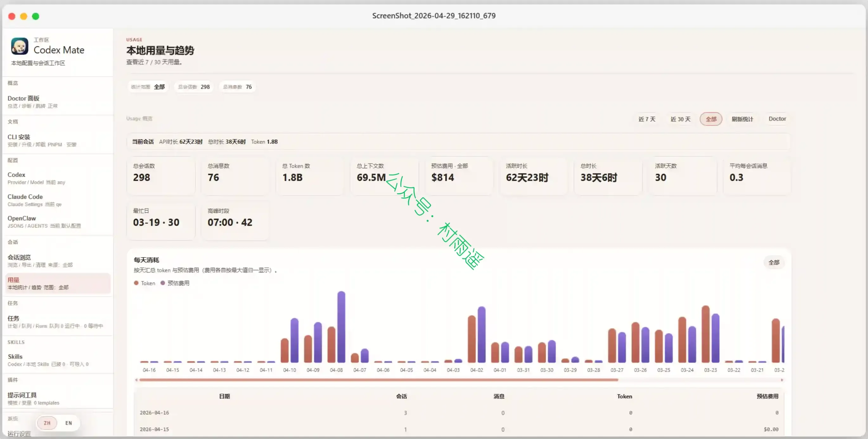Open the 全部 filter in 每天消耗 chart
This screenshot has height=439, width=868.
[774, 262]
